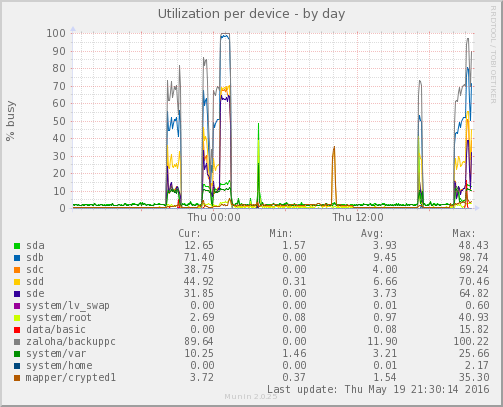Click the 'Max:' column header

[x=464, y=233]
